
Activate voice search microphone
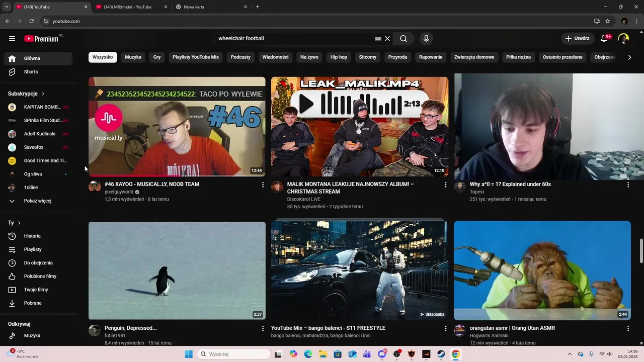click(426, 39)
